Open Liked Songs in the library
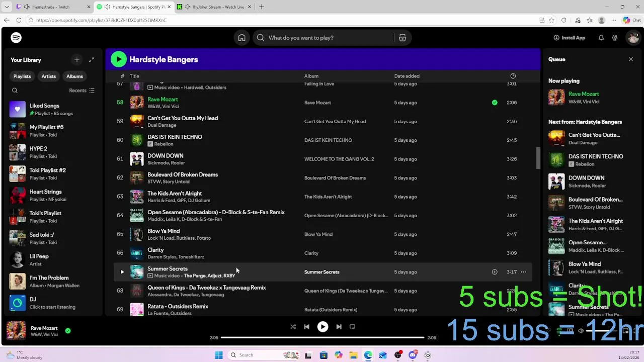This screenshot has width=644, height=362. coord(52,109)
